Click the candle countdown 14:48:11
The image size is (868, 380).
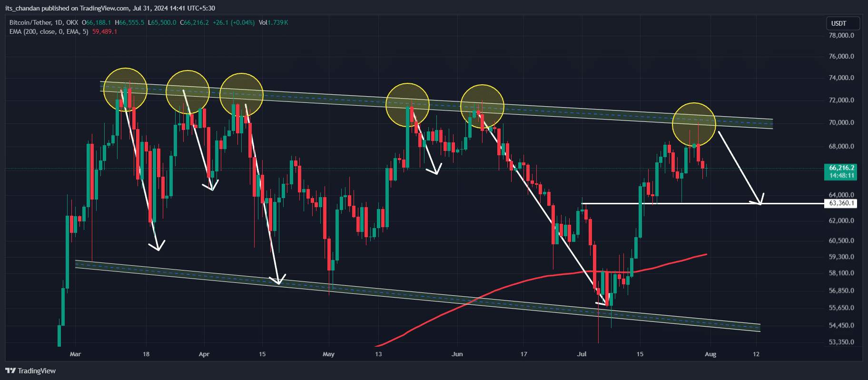[x=842, y=176]
